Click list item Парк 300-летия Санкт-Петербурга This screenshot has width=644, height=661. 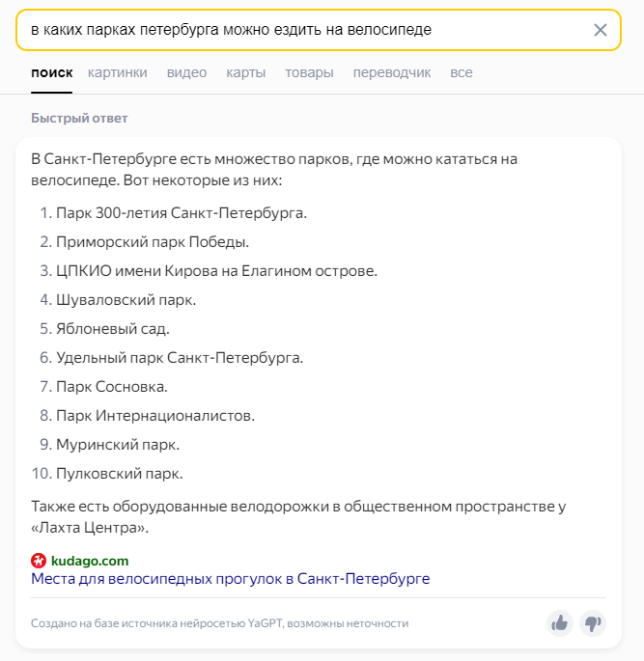[x=182, y=213]
